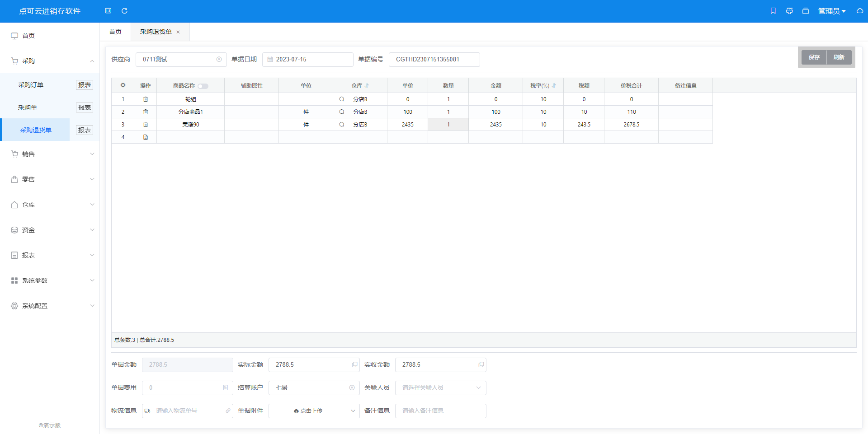Image resolution: width=868 pixels, height=434 pixels.
Task: Click the 仓库 column batch icon
Action: coord(367,86)
